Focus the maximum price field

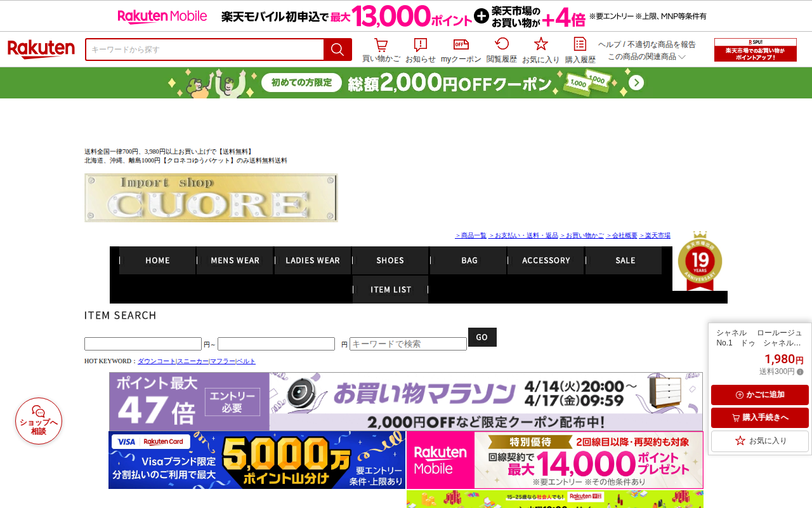[x=276, y=344]
